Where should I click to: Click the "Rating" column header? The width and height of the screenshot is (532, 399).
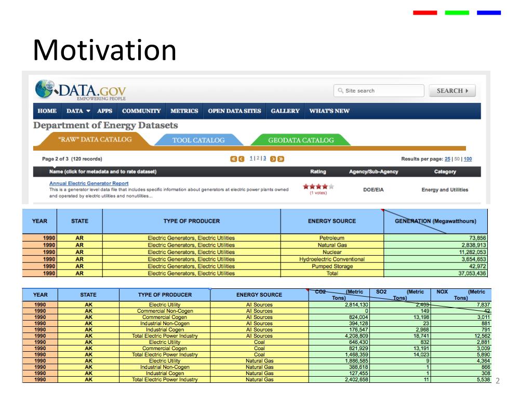click(x=318, y=171)
